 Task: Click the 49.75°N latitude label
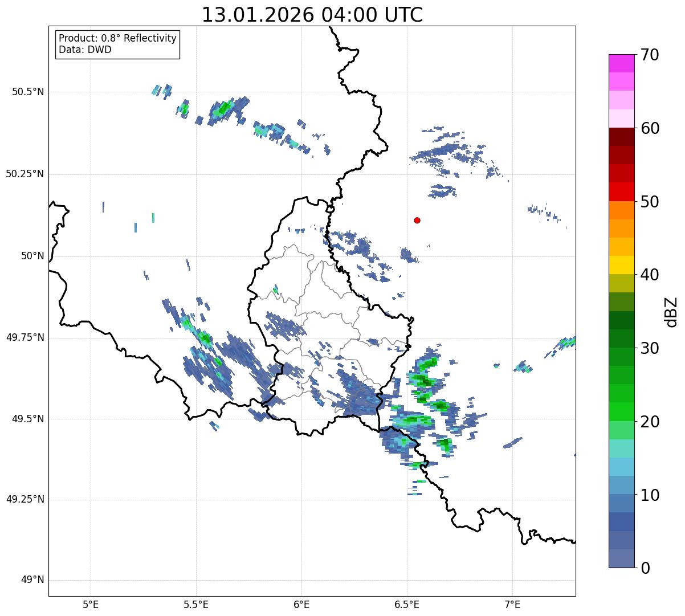tap(25, 337)
